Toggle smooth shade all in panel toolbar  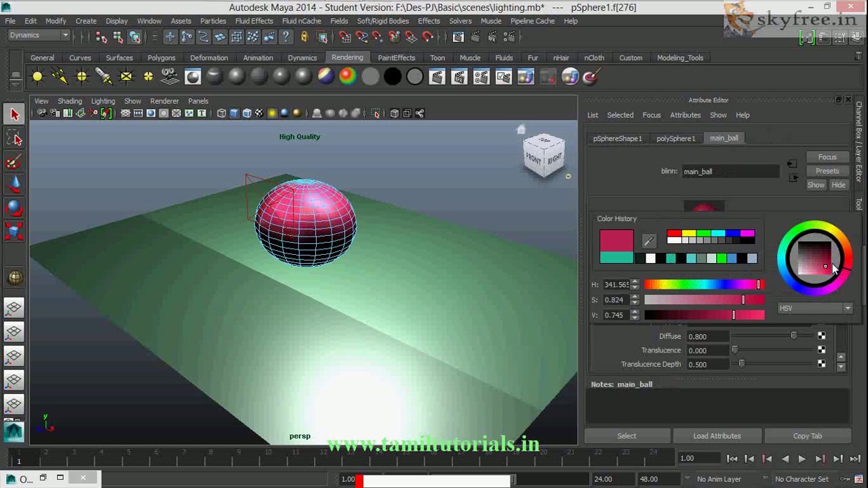click(234, 113)
